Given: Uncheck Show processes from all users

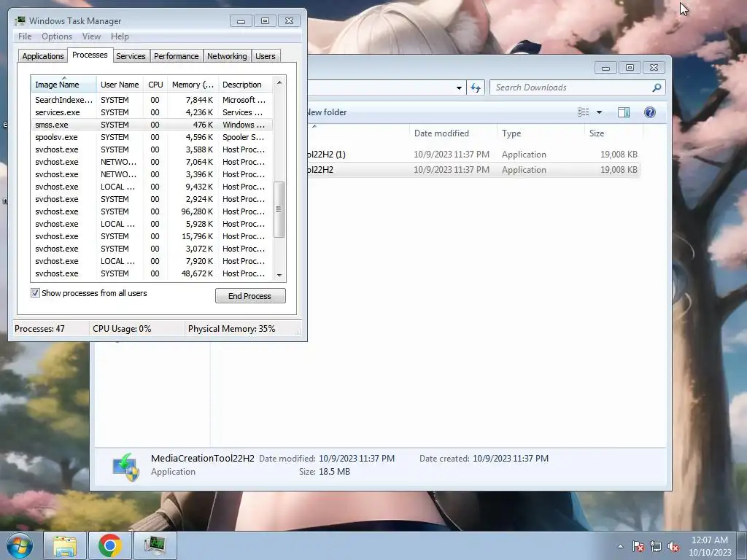Looking at the screenshot, I should [35, 293].
